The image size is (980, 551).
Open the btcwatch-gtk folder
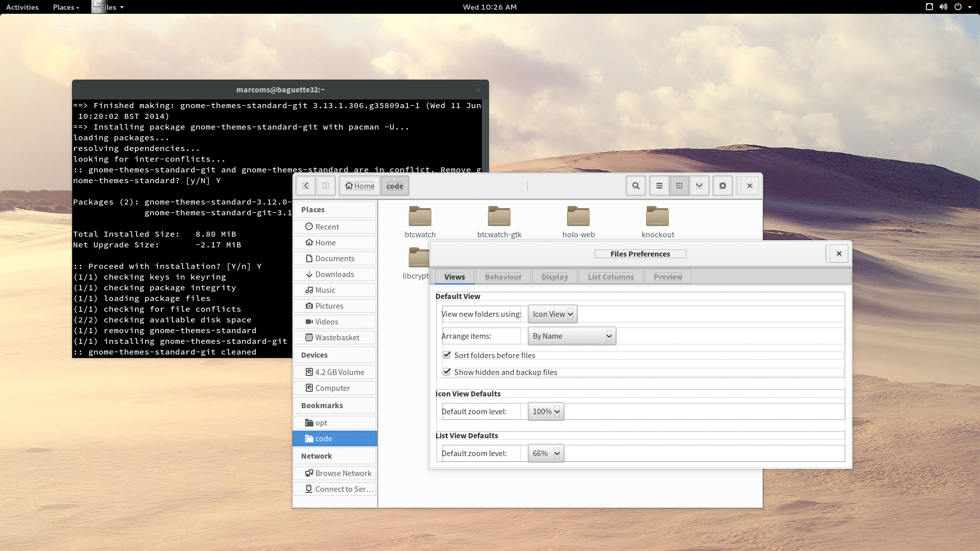pos(499,222)
